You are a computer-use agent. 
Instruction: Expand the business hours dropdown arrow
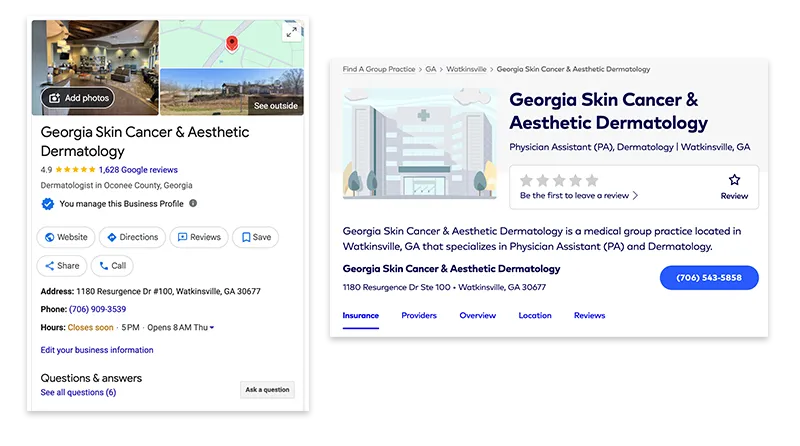(212, 328)
